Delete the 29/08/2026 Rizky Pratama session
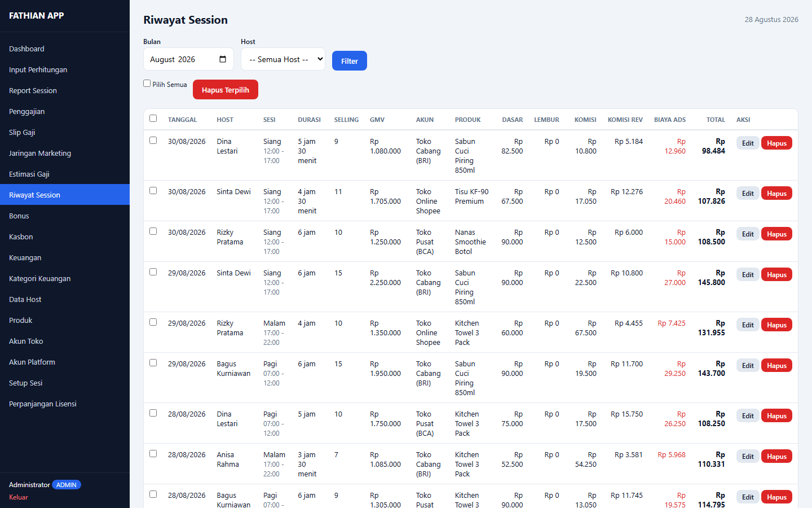This screenshot has height=508, width=812. 776,325
